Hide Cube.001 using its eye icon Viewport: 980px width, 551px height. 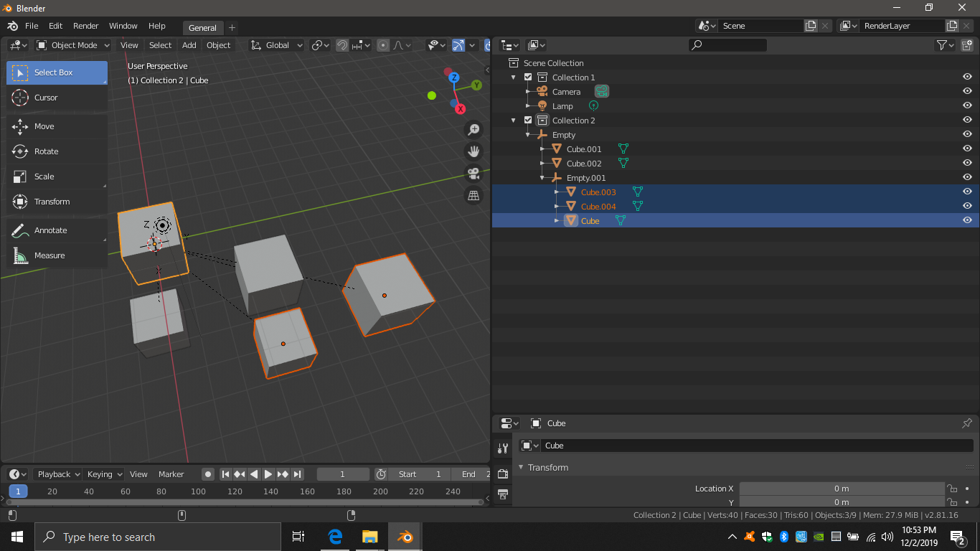pyautogui.click(x=967, y=149)
